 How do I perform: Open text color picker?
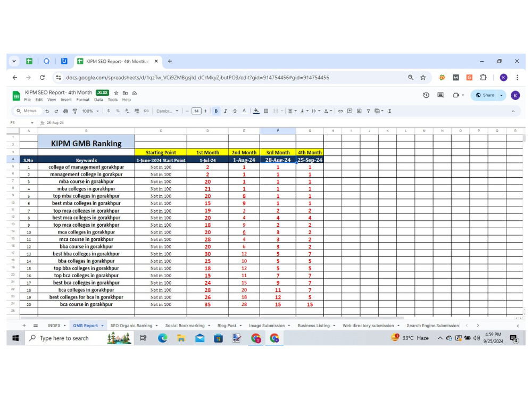click(x=244, y=111)
